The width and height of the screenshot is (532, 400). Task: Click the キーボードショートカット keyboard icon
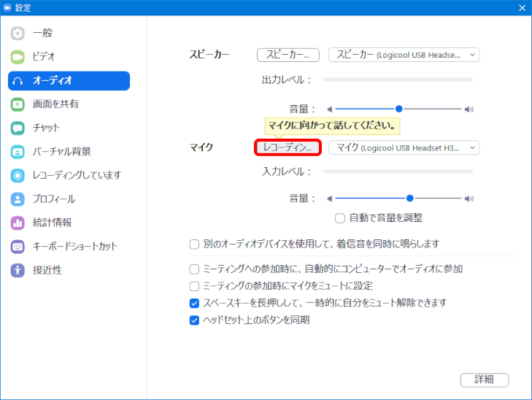coord(18,247)
